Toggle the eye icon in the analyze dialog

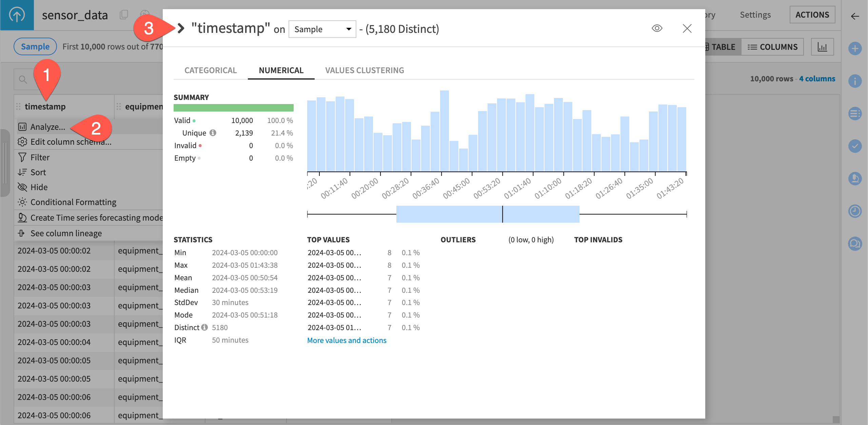[x=657, y=28]
